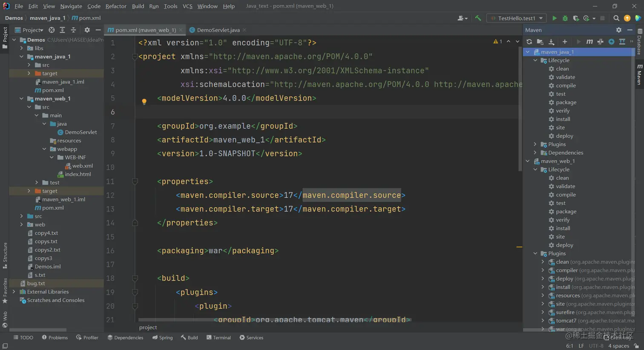The height and width of the screenshot is (350, 644).
Task: Toggle read-only lock icon in status bar
Action: click(636, 346)
